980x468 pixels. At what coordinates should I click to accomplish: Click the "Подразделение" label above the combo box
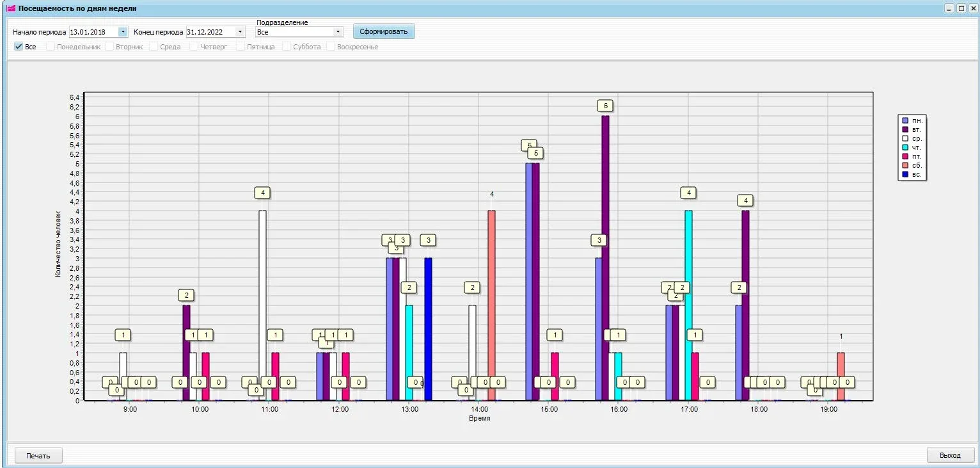tap(281, 22)
